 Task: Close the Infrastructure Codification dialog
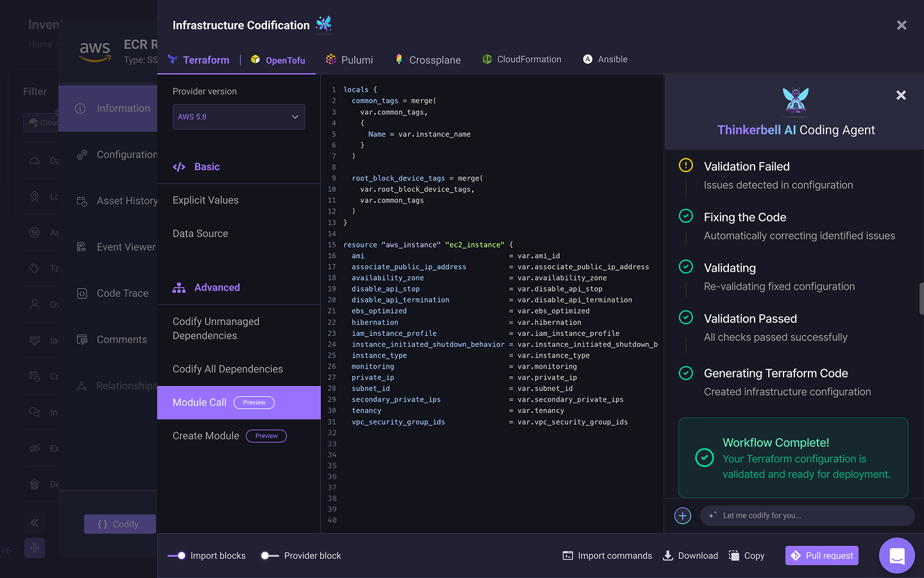[x=902, y=25]
